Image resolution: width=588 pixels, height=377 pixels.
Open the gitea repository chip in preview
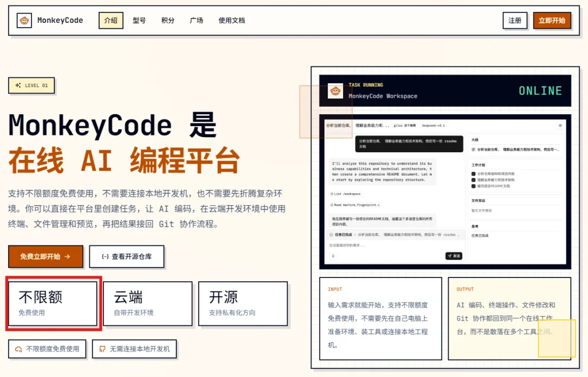pos(405,126)
